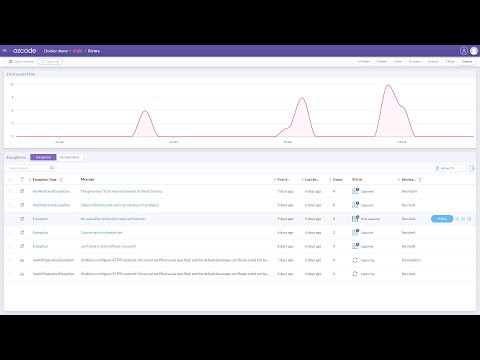Click the type icon of NullReferenceException row
Image resolution: width=480 pixels, height=360 pixels.
tap(22, 205)
